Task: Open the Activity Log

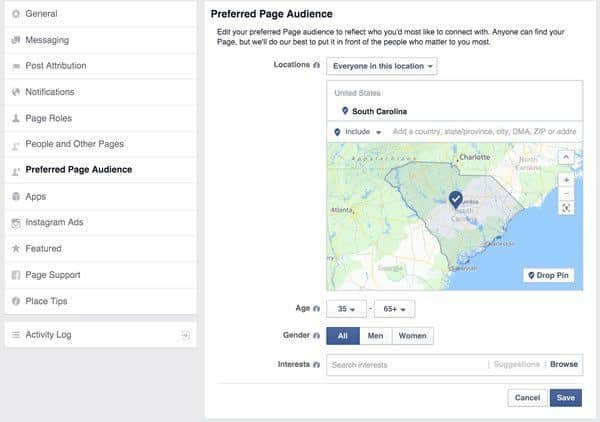Action: point(101,335)
